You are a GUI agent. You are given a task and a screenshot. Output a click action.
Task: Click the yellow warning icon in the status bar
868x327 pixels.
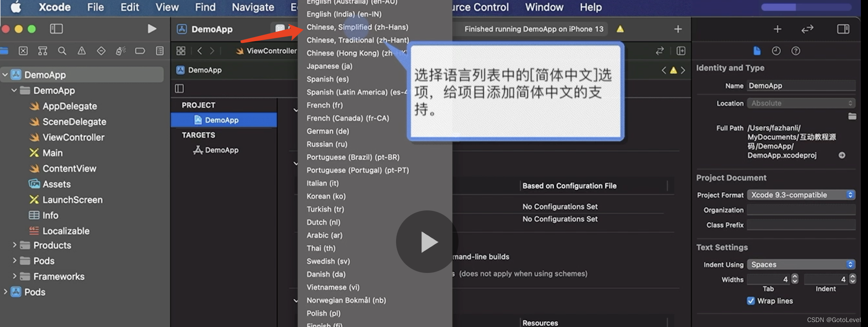[x=620, y=29]
